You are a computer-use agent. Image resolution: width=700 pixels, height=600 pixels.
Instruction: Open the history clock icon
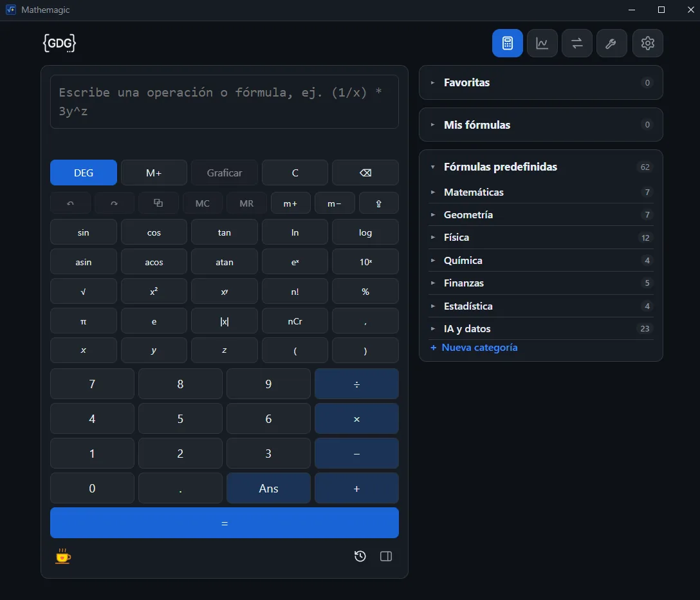coord(360,556)
